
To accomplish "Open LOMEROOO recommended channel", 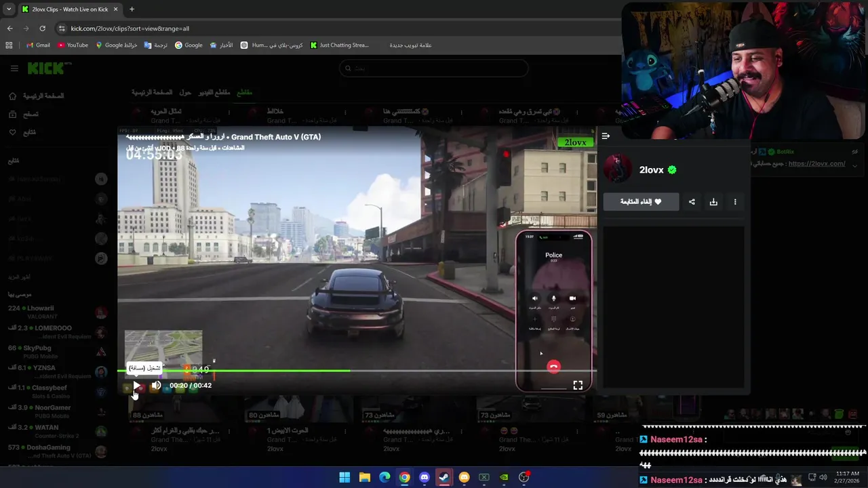I will [58, 331].
